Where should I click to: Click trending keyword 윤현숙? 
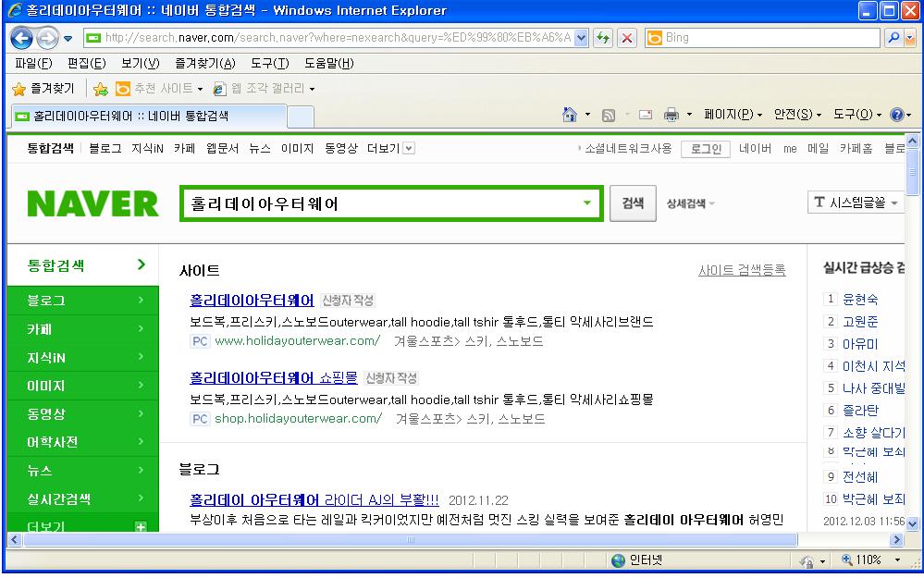pos(860,300)
